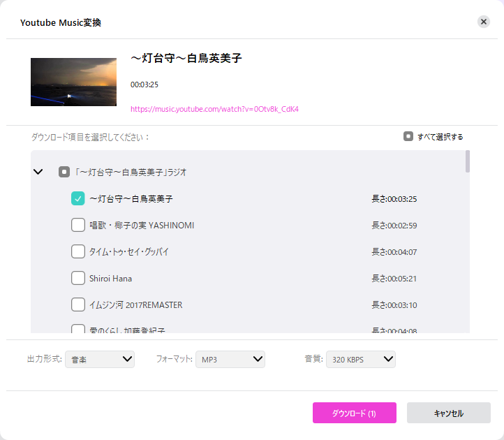Viewport: 504px width, 440px height.
Task: Open the 音質 dropdown showing 320 KBPS
Action: point(360,360)
